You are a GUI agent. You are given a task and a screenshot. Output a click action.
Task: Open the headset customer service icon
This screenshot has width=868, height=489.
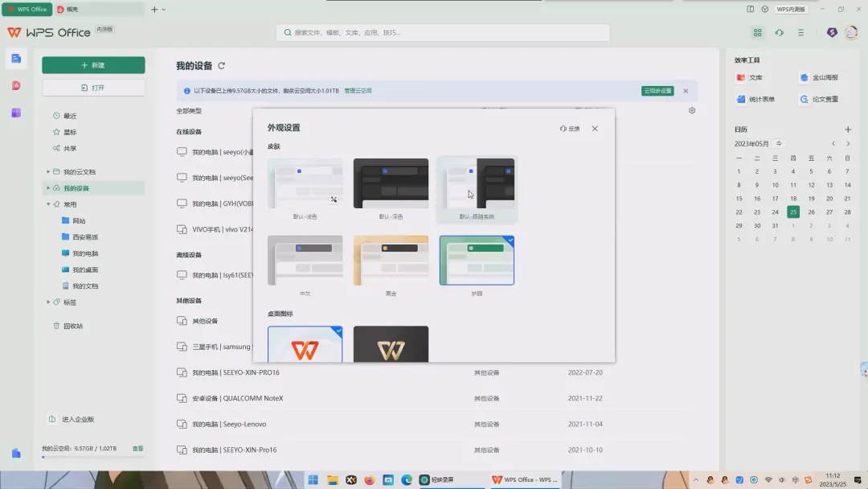point(780,33)
